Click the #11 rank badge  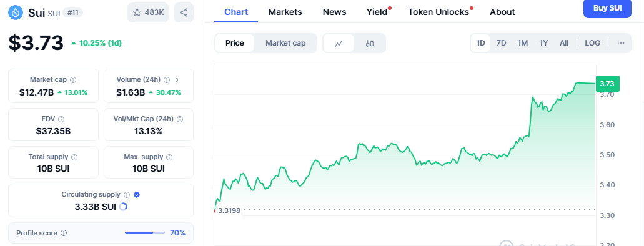pyautogui.click(x=72, y=12)
